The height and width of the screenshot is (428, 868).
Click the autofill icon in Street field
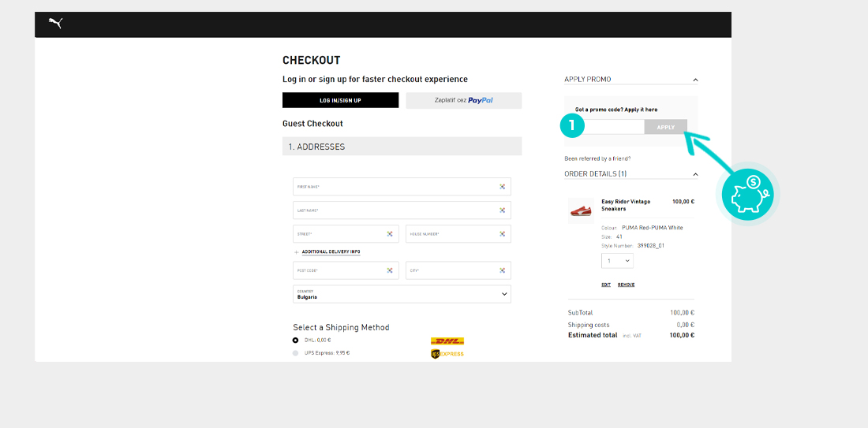390,234
